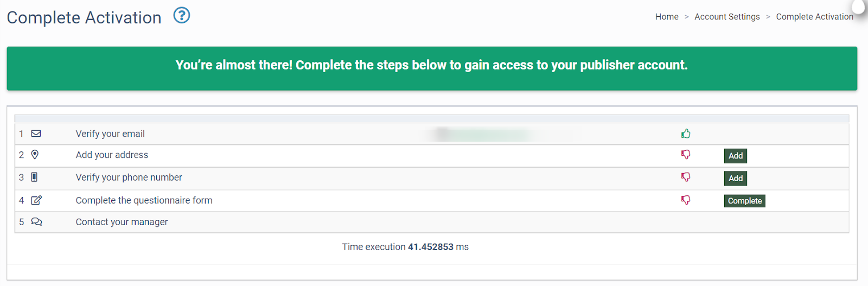Click the Complete the questionnaire form text
Viewport: 868px width, 286px height.
[x=144, y=200]
